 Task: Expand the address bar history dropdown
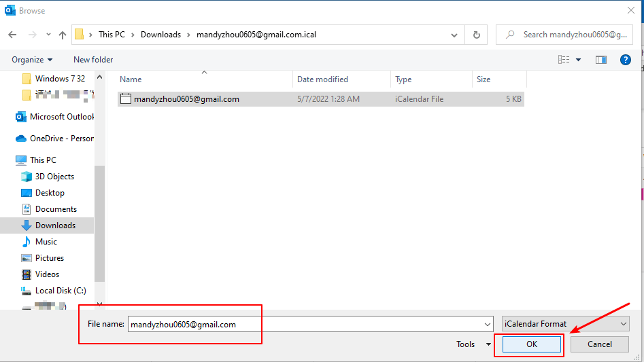coord(454,35)
